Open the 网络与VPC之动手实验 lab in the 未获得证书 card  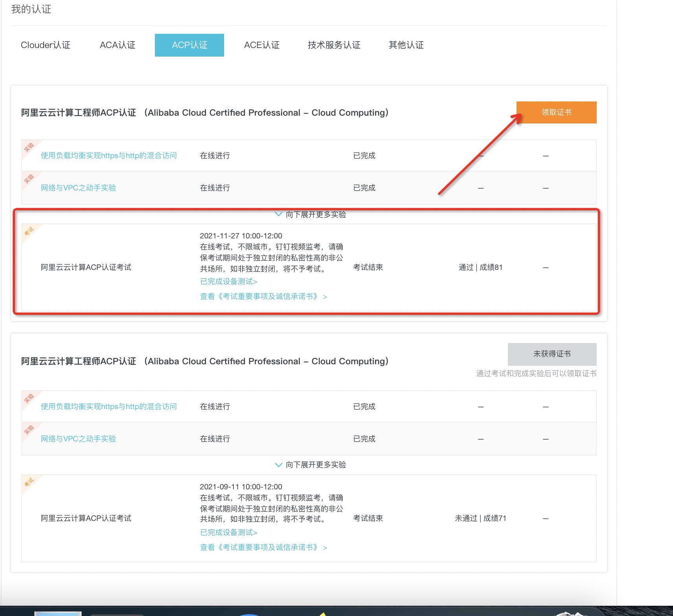pyautogui.click(x=78, y=439)
